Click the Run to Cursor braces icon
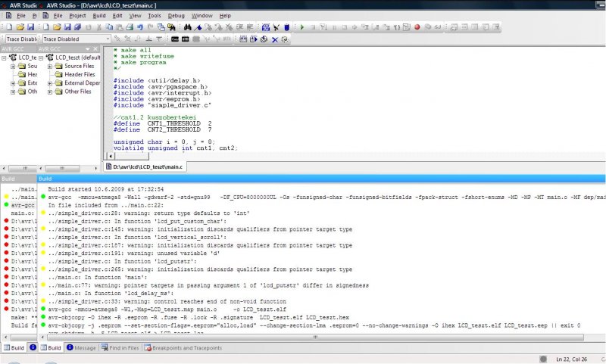606x364 pixels. [397, 27]
